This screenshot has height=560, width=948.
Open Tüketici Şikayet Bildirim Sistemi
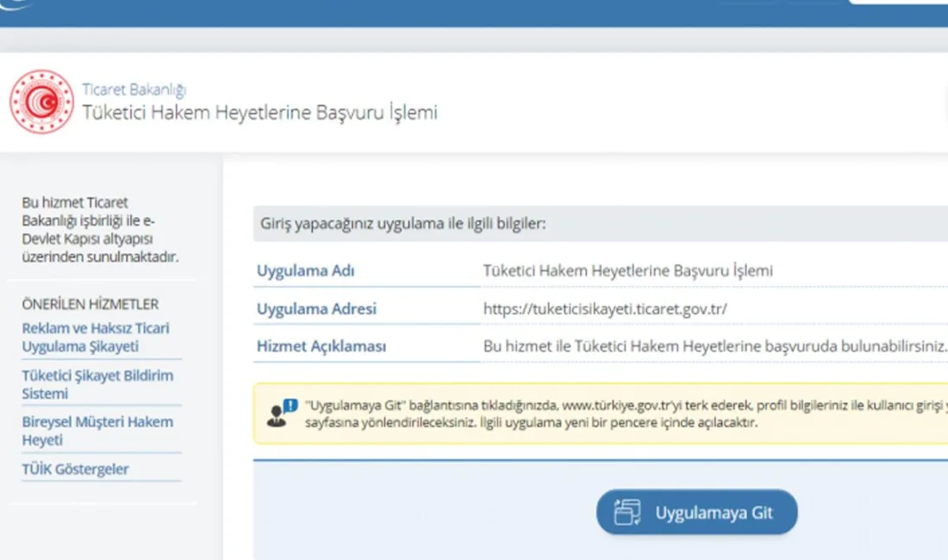coord(95,383)
